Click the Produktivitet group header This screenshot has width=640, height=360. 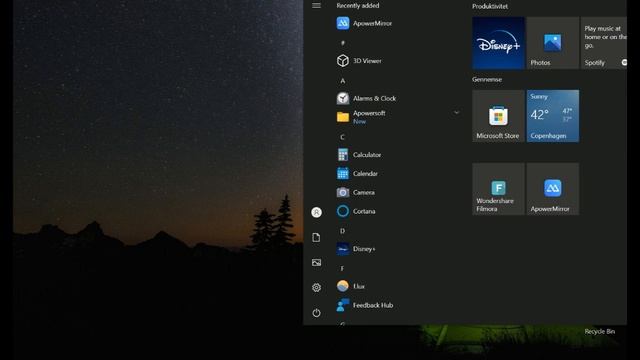point(490,6)
